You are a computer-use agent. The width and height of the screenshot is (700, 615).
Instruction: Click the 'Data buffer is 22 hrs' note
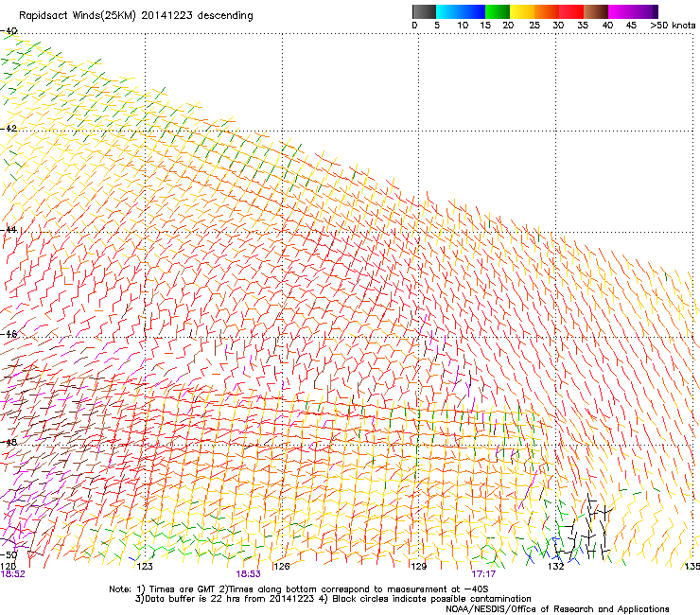(333, 599)
